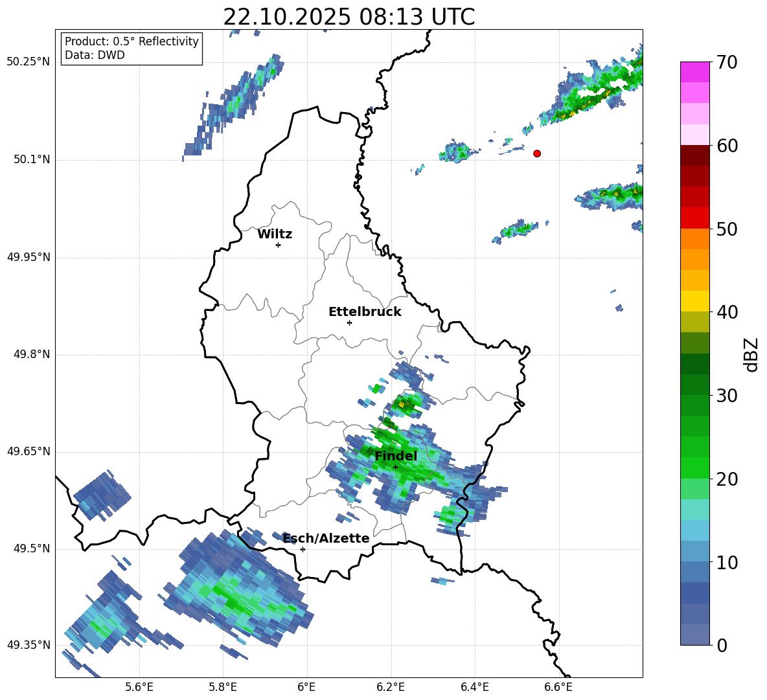Click the 70 value on the colorbar
This screenshot has height=700, width=767.
(x=727, y=62)
